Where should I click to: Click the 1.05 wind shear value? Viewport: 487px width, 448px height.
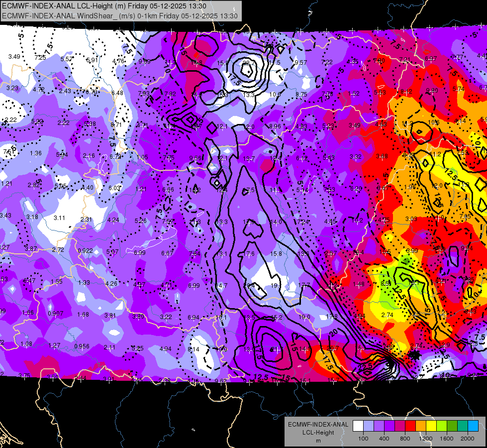coord(142,157)
